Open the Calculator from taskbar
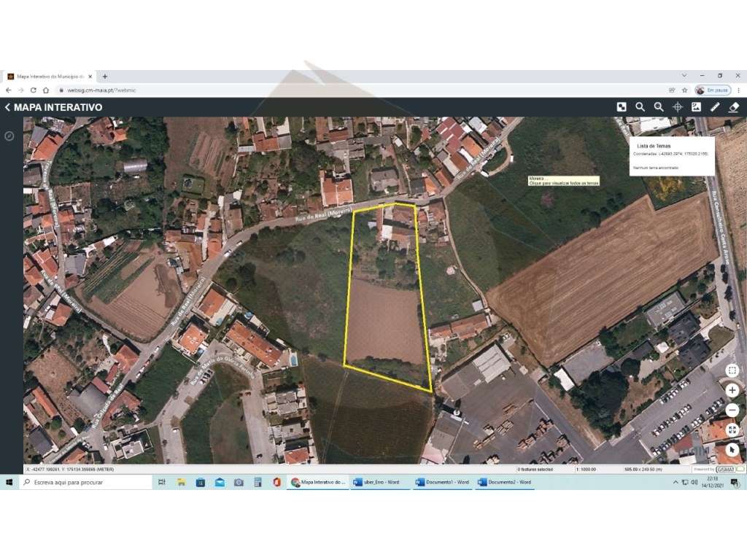Viewport: 747px width, 560px height. click(258, 483)
